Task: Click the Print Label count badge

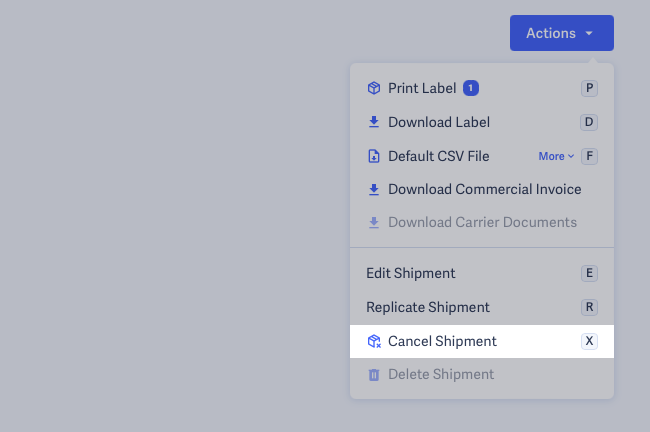Action: click(471, 88)
